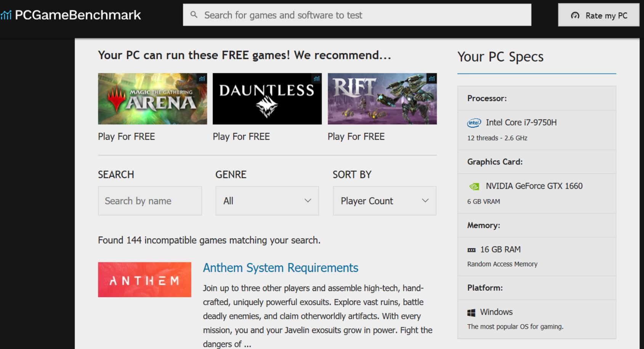Expand the Genre dropdown chevron

[x=308, y=201]
